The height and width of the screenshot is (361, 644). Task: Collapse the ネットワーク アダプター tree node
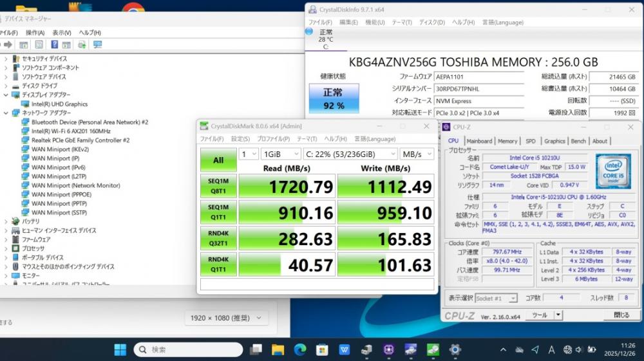[6, 113]
